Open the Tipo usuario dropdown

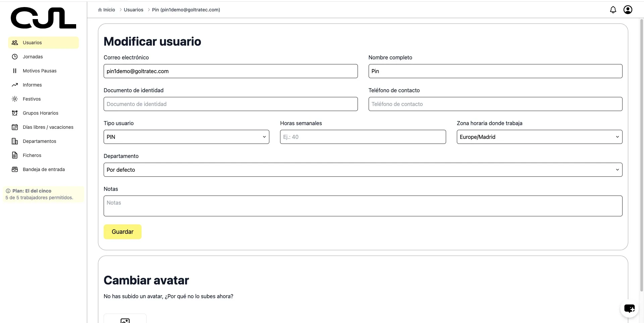coord(186,137)
